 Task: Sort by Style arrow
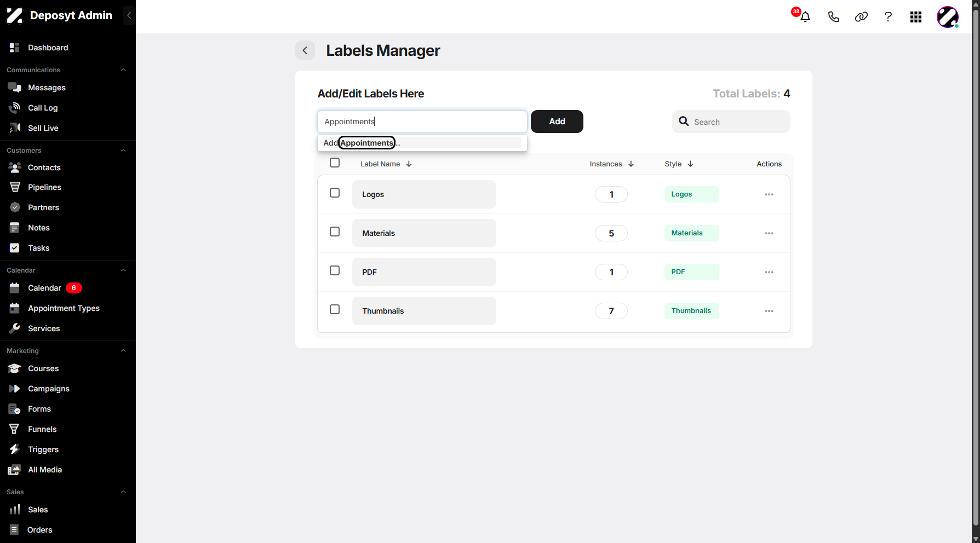[690, 164]
